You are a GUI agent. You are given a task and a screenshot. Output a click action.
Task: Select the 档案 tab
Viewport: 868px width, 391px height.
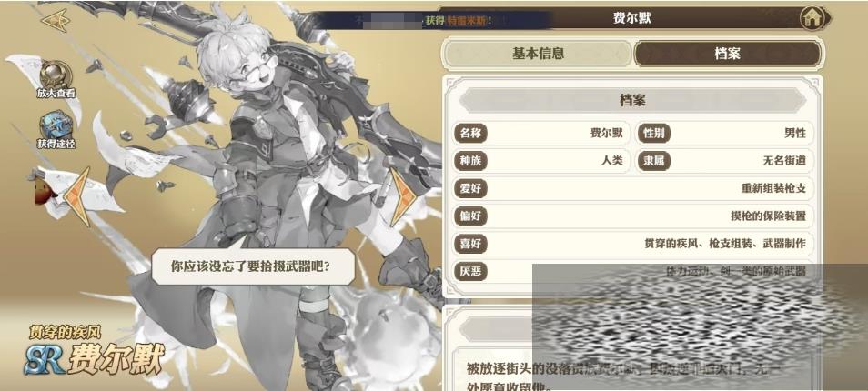(727, 54)
